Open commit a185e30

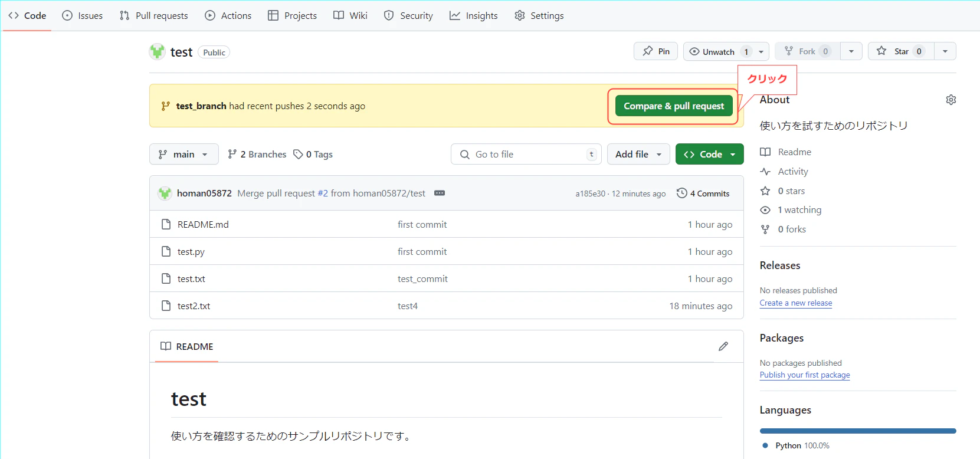[x=591, y=194]
